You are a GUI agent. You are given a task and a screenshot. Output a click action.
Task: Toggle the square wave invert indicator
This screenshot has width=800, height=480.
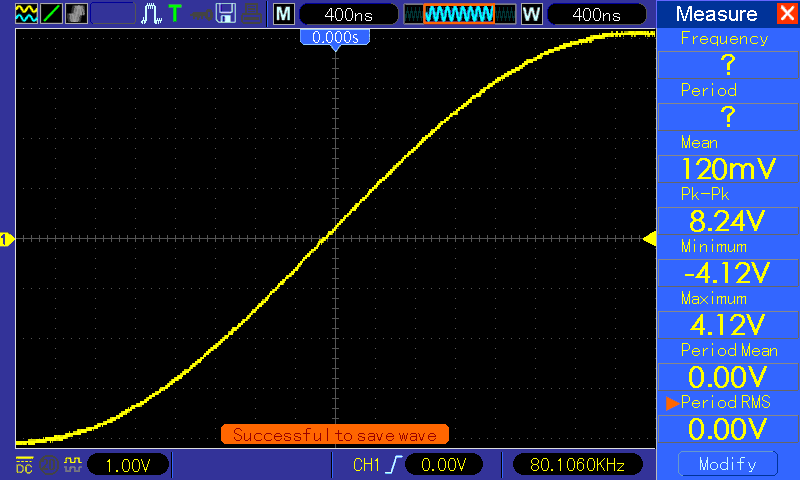point(73,464)
